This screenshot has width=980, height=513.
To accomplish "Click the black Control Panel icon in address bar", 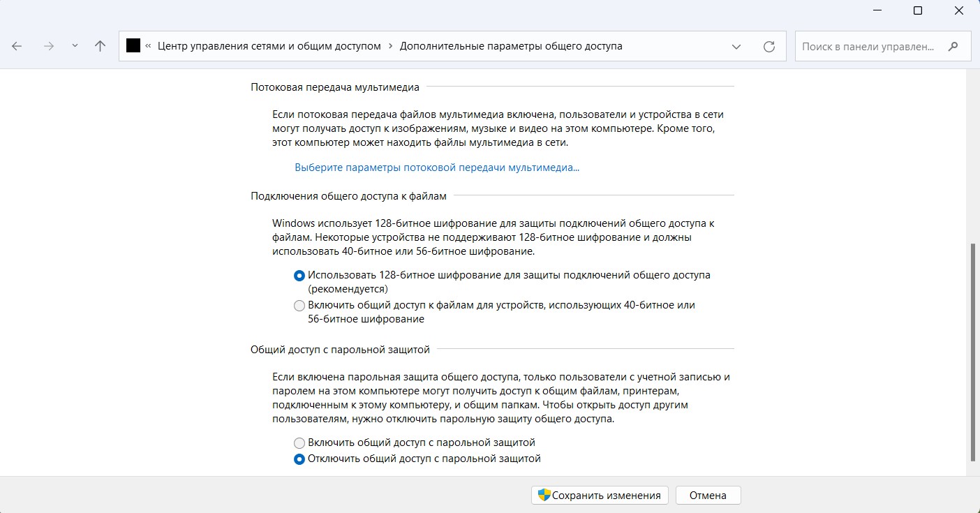I will click(x=133, y=46).
